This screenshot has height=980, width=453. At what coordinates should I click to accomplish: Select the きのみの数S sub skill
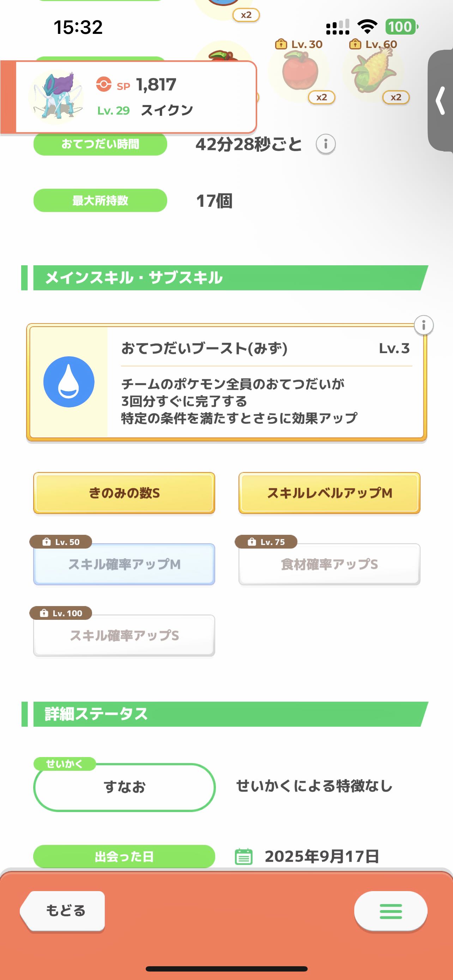(124, 493)
